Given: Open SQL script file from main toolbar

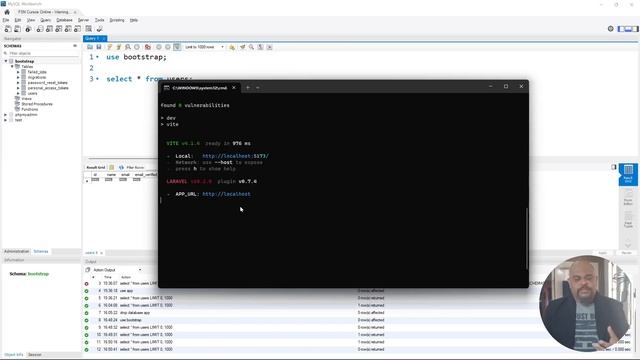Looking at the screenshot, I should pos(17,29).
